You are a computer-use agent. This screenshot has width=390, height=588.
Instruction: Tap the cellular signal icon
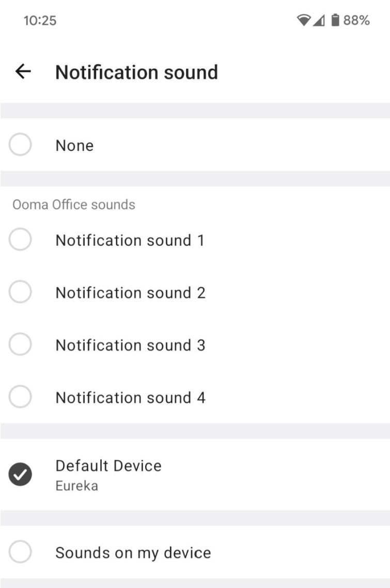point(319,20)
